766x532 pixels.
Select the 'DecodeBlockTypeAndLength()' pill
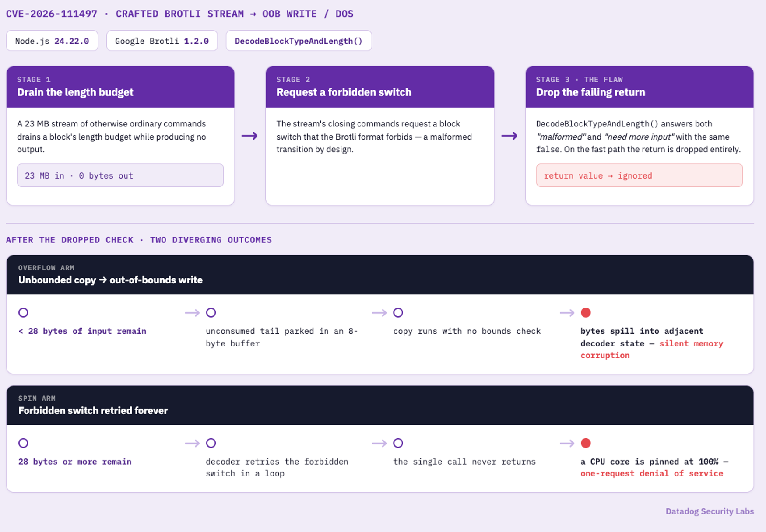299,41
